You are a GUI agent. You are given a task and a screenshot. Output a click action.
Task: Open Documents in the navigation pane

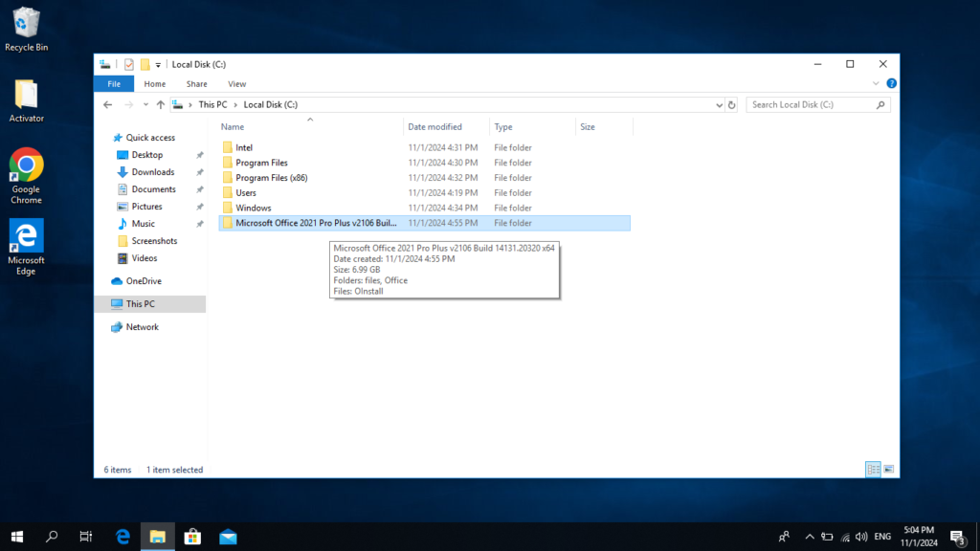click(x=153, y=189)
